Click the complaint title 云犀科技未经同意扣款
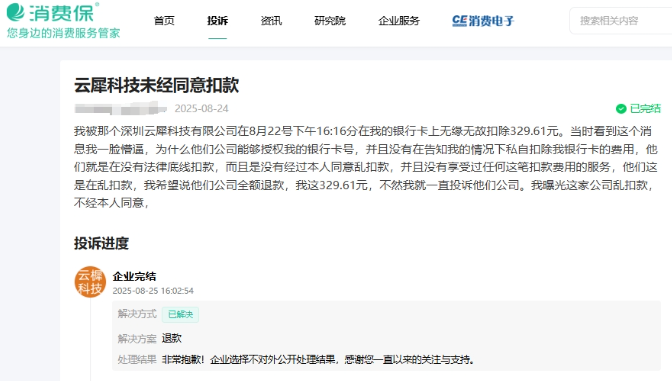 156,85
